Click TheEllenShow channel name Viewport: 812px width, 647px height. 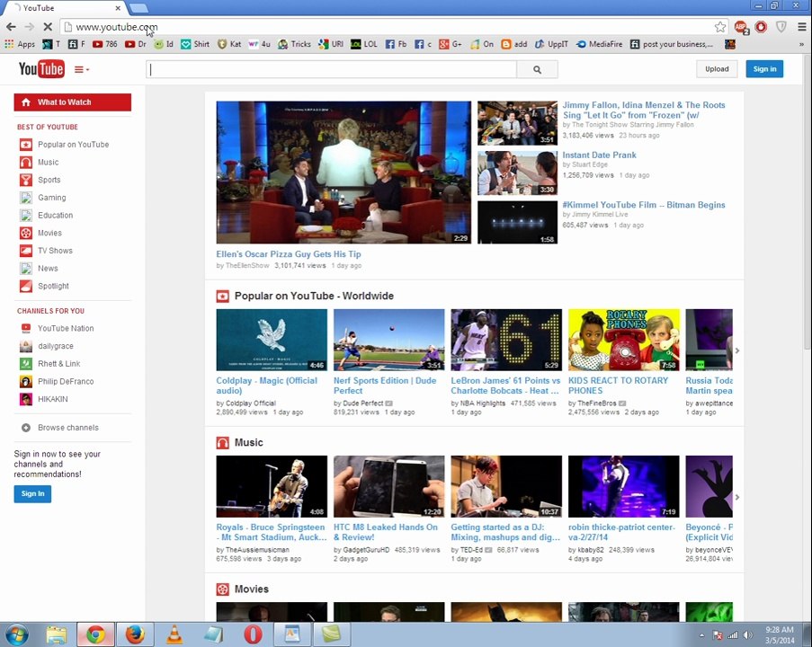pos(246,265)
